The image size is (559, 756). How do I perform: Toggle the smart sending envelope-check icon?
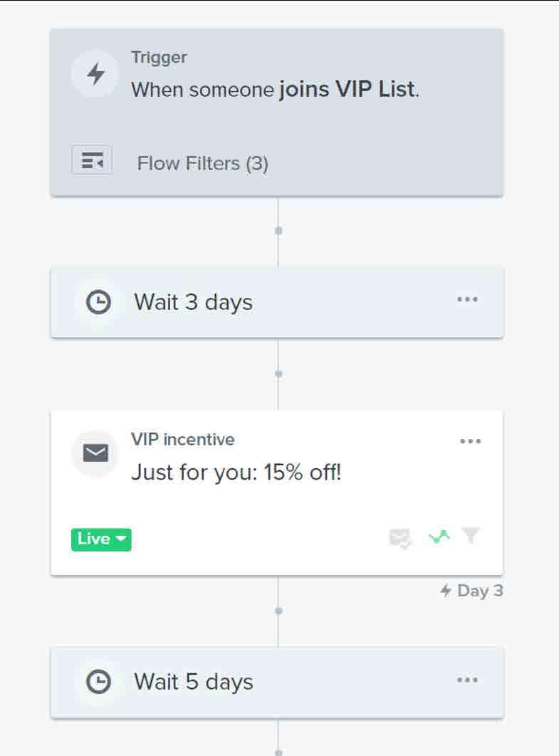[x=400, y=538]
